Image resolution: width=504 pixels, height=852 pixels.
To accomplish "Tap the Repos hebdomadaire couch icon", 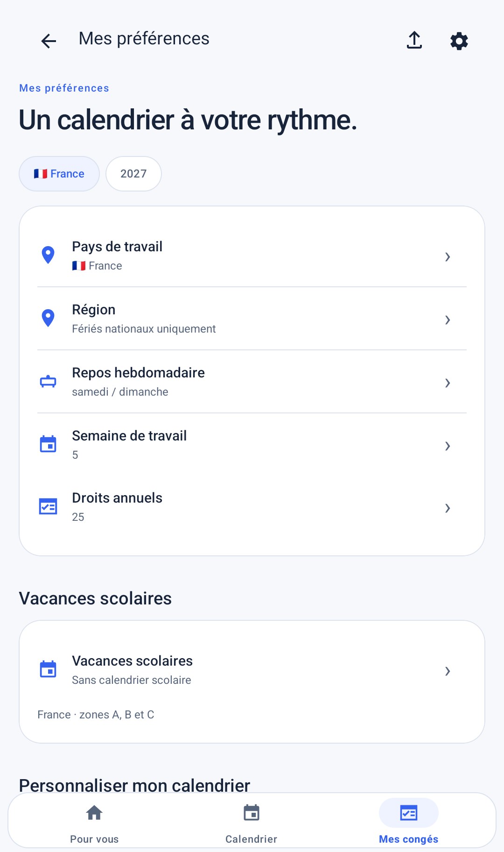I will click(48, 382).
